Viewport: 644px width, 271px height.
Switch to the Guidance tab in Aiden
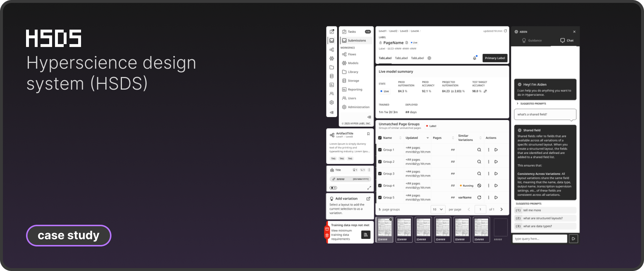[x=531, y=40]
